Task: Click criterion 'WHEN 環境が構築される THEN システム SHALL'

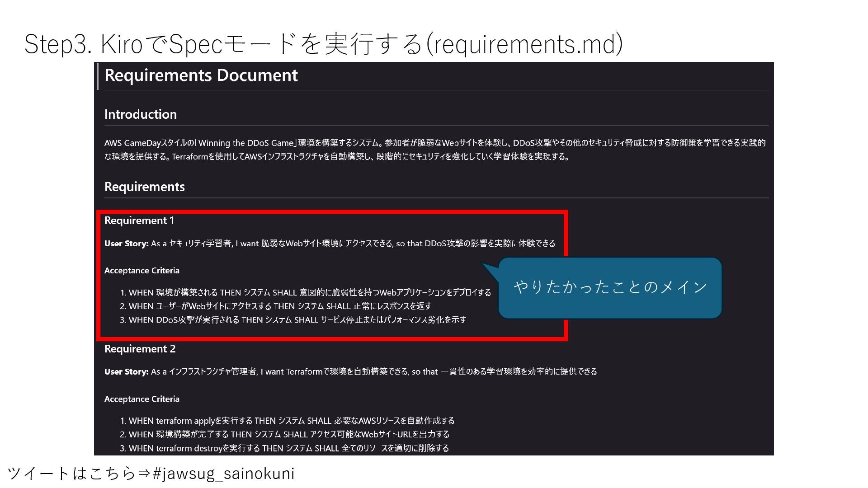Action: coord(306,292)
